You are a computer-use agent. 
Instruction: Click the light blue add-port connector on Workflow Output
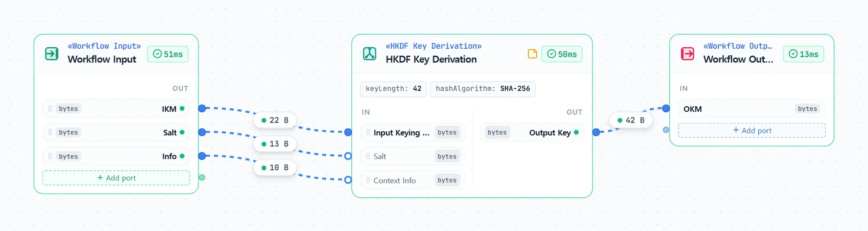tap(666, 130)
